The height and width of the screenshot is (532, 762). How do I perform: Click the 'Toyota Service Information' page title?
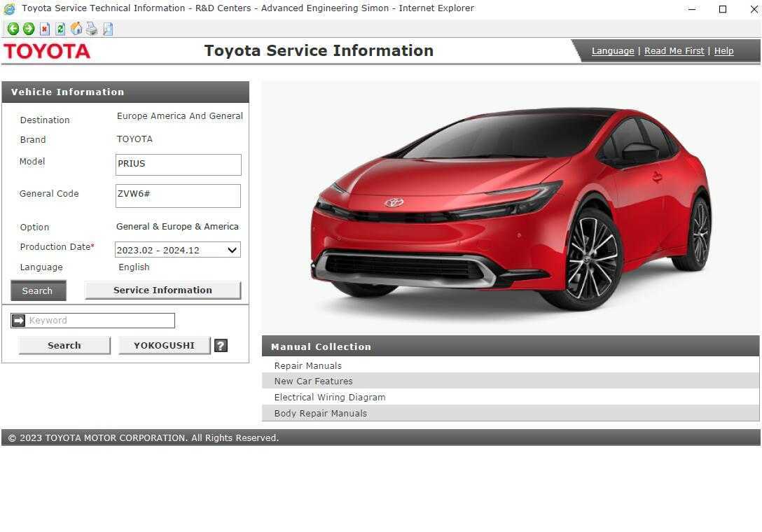point(319,50)
